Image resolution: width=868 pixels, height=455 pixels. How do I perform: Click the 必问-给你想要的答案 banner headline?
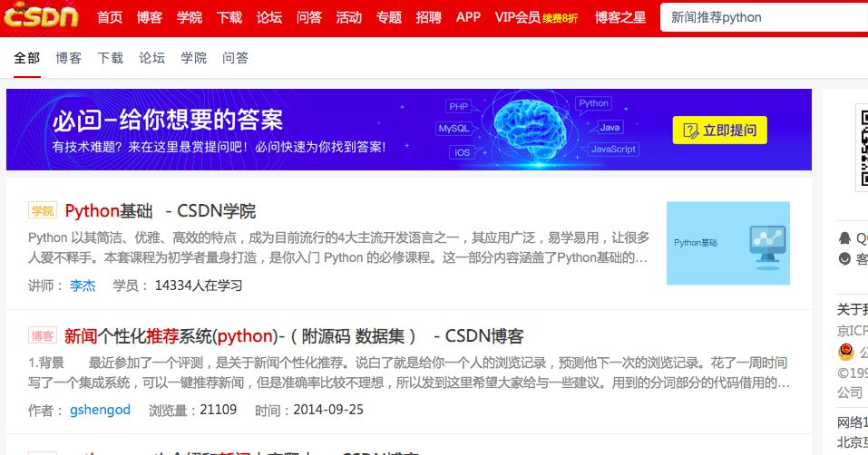pyautogui.click(x=168, y=120)
